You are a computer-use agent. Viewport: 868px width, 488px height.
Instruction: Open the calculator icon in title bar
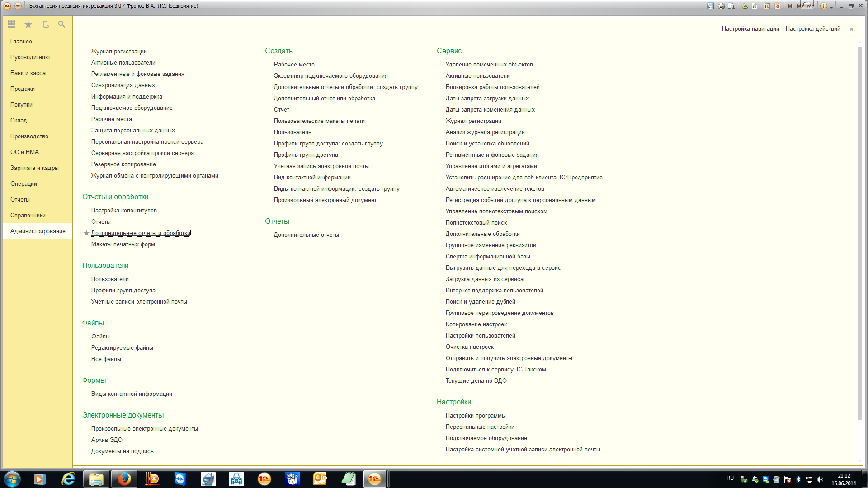click(767, 6)
